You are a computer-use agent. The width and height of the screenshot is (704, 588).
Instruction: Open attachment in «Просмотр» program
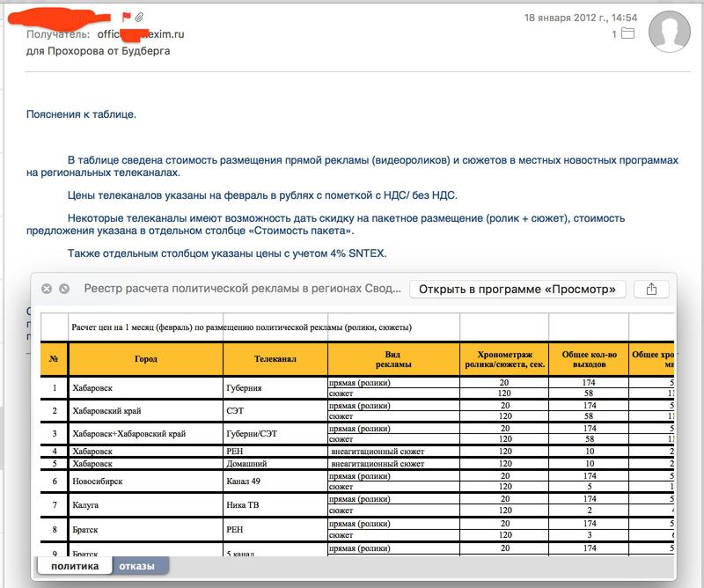point(517,289)
